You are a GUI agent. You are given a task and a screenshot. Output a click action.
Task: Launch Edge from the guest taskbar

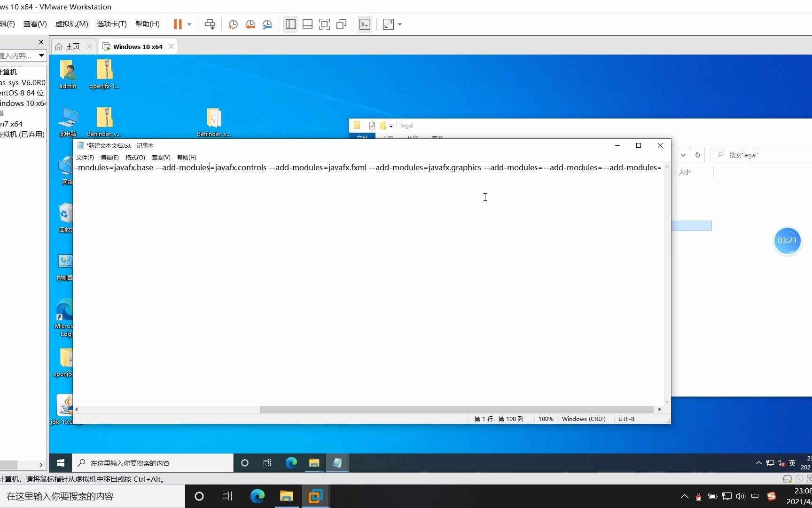291,463
